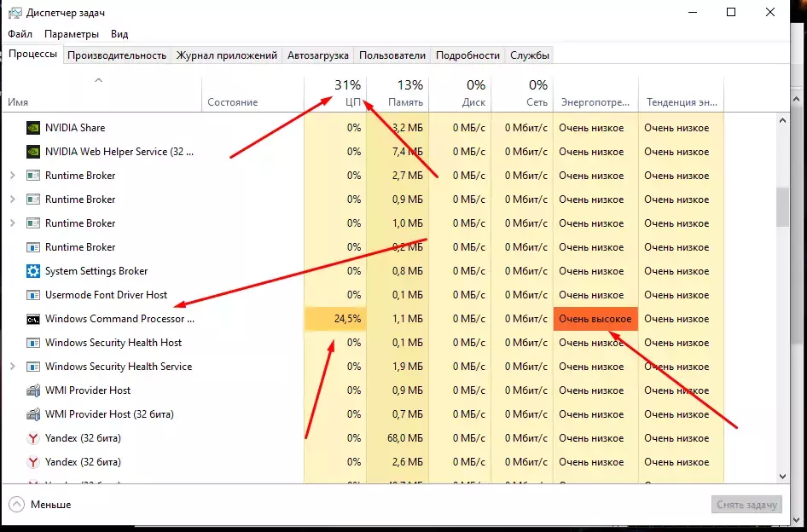Click the 7,4 МБ memory value
The image size is (807, 532).
point(408,152)
